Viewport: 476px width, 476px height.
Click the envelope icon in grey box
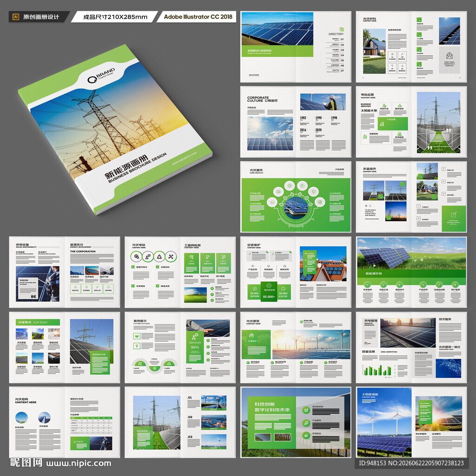pyautogui.click(x=450, y=56)
